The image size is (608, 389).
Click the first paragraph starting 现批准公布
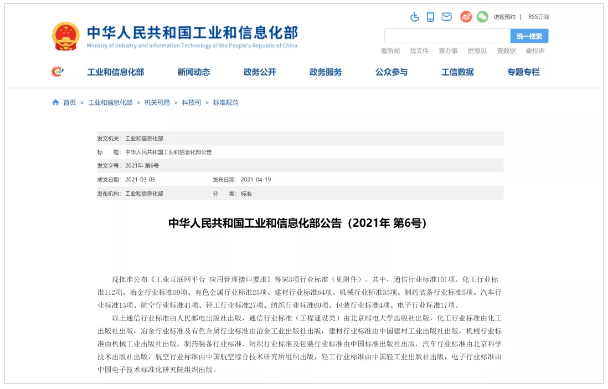pos(299,292)
